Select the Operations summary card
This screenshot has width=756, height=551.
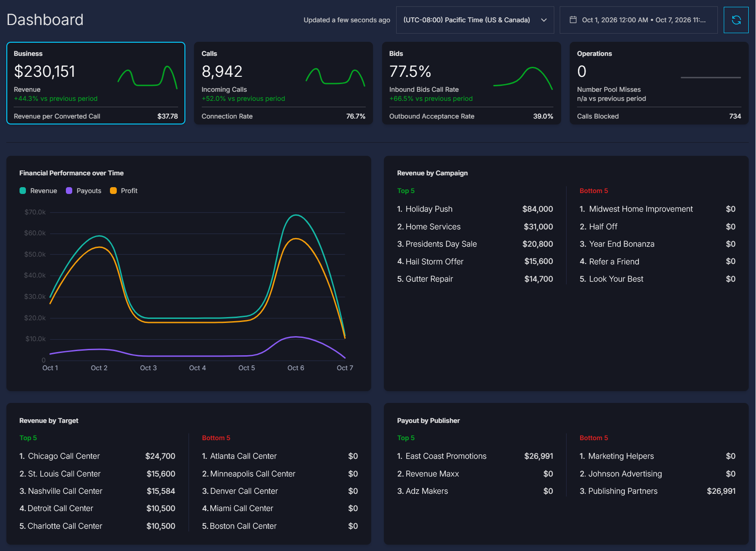click(659, 83)
